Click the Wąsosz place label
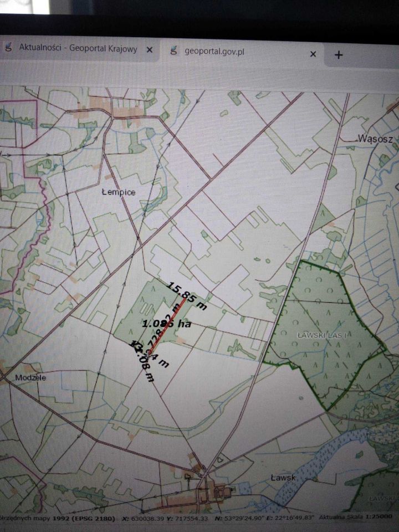 click(375, 139)
